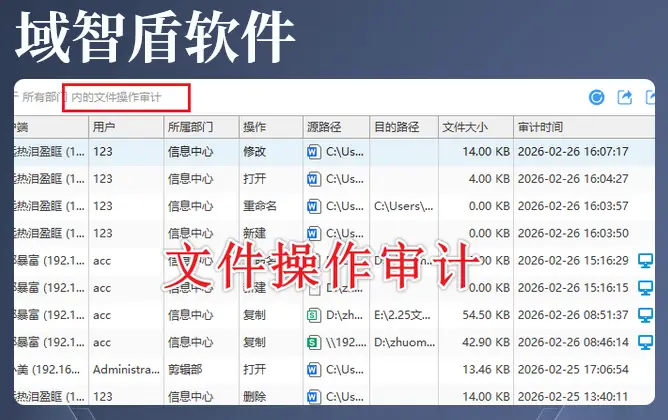Click destination path D:\zhuom... cell
This screenshot has height=420, width=668.
coord(404,342)
